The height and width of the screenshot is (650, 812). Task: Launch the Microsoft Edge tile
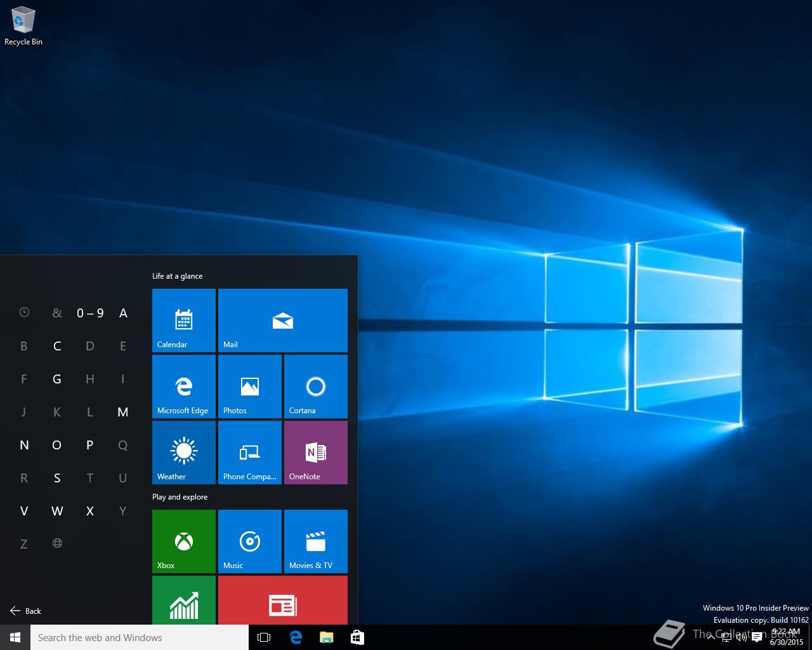[184, 387]
